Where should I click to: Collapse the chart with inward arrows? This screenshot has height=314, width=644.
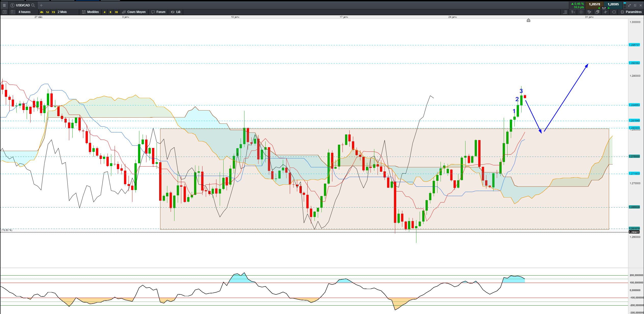pos(629,5)
